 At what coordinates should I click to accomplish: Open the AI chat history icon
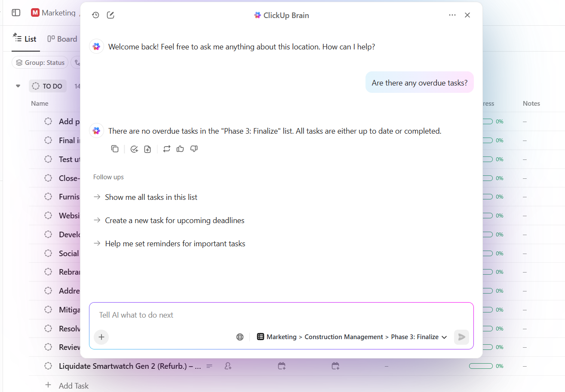[x=95, y=15]
